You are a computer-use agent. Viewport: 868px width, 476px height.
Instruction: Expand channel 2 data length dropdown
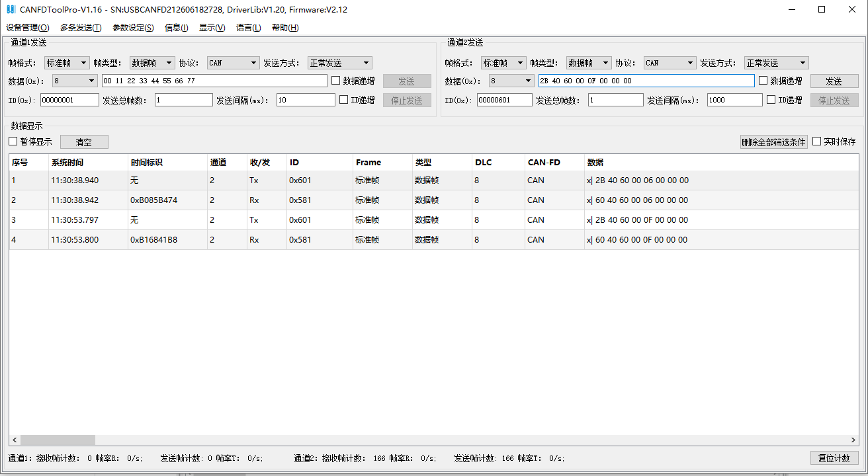[x=512, y=81]
